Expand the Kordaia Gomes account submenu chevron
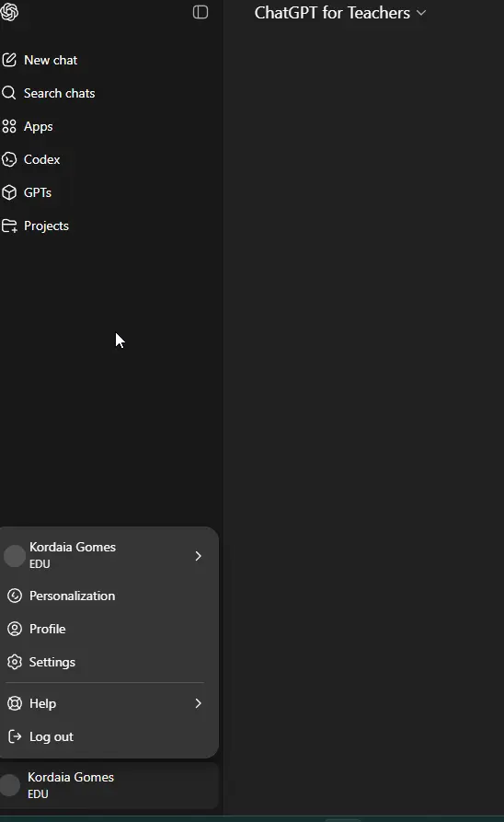 pyautogui.click(x=198, y=556)
